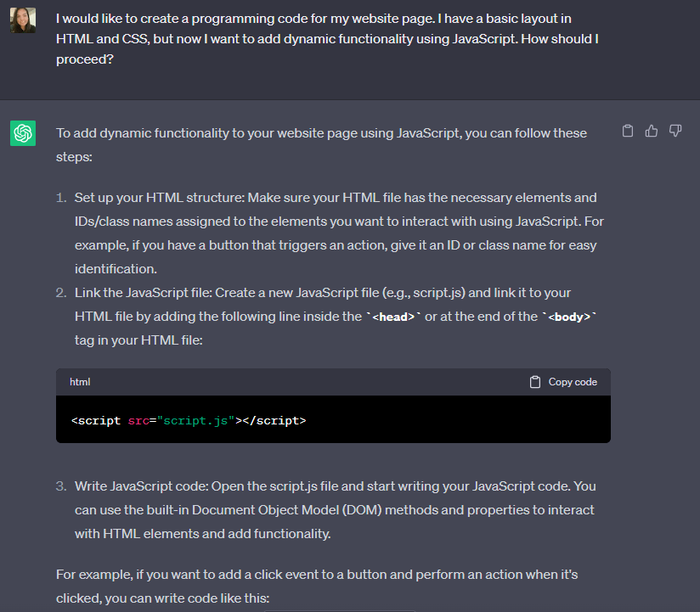This screenshot has width=700, height=612.
Task: Click the inline <head> code tag
Action: [x=393, y=317]
